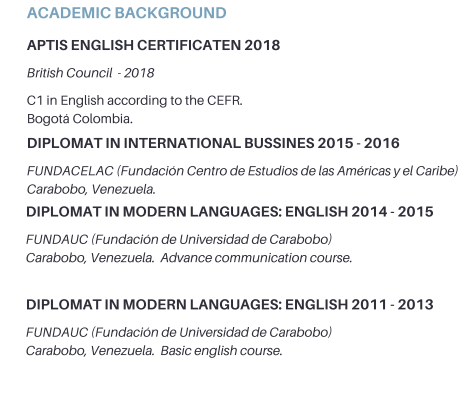
Task: Click the C1 in English CEFR line
Action: pos(135,100)
